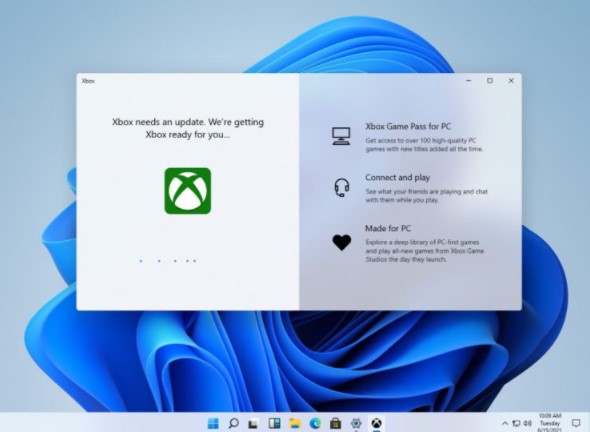Click the Xbox Game Pass for PC heading

[408, 126]
